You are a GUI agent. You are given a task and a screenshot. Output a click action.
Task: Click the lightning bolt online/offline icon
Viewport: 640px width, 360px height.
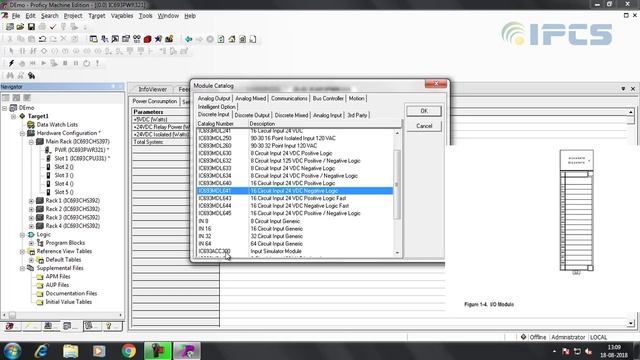click(x=11, y=63)
